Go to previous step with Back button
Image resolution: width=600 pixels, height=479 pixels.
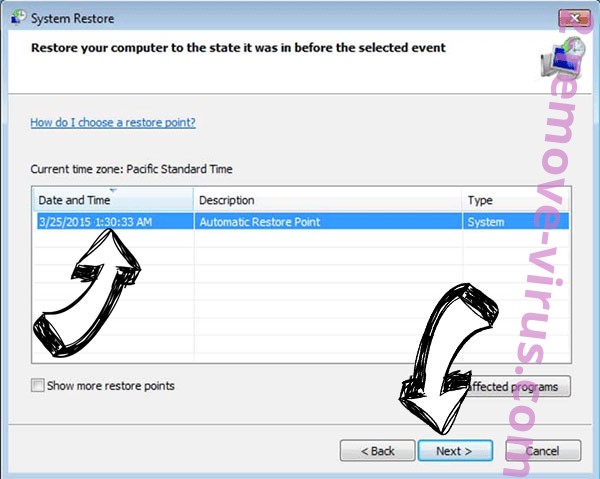[x=377, y=451]
